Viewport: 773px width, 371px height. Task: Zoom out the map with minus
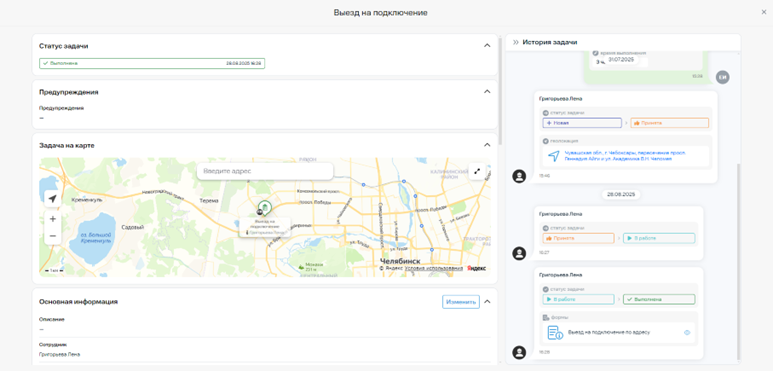click(x=52, y=236)
